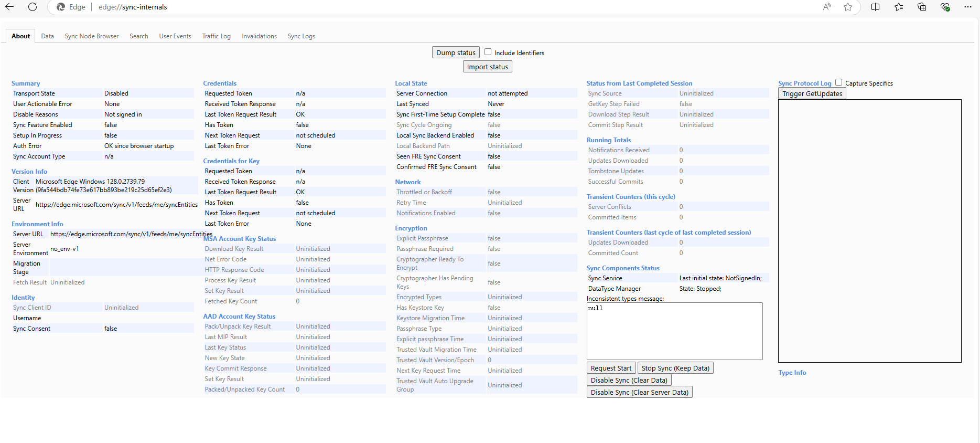Switch to the Data tab
This screenshot has width=980, height=443.
[48, 36]
